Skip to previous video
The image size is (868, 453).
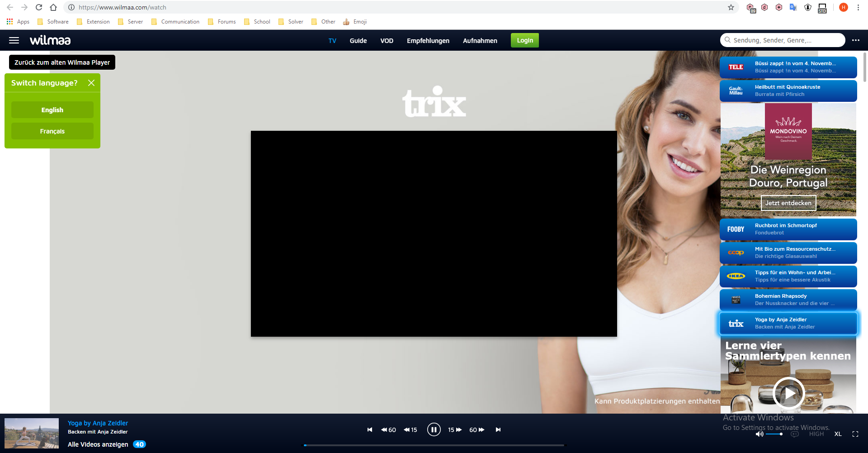click(x=370, y=429)
